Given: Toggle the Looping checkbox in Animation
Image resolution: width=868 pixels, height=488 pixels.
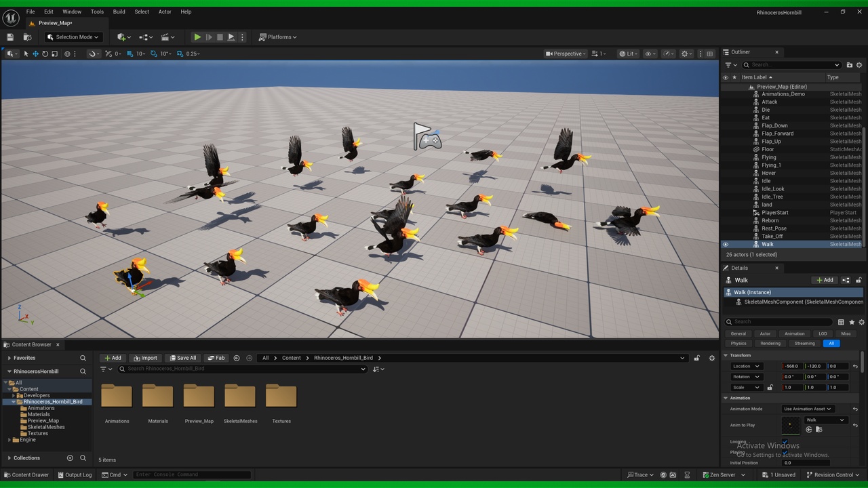Looking at the screenshot, I should 785,442.
